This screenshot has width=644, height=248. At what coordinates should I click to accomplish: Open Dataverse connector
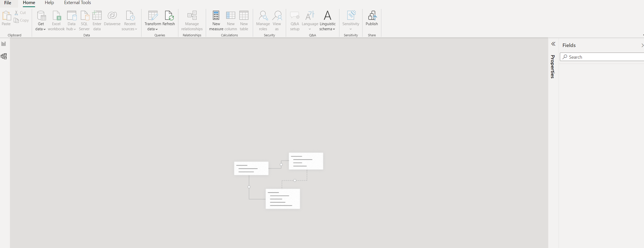112,18
